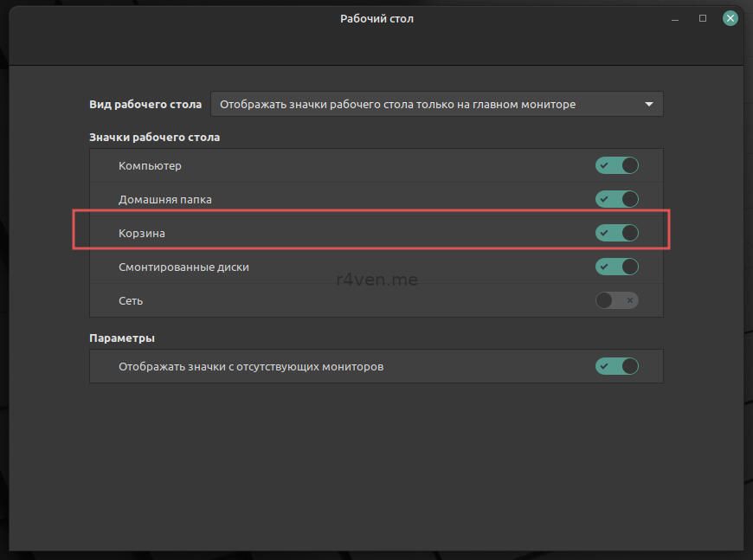The width and height of the screenshot is (753, 560).
Task: Toggle switch for icons from missing monitors
Action: (616, 366)
